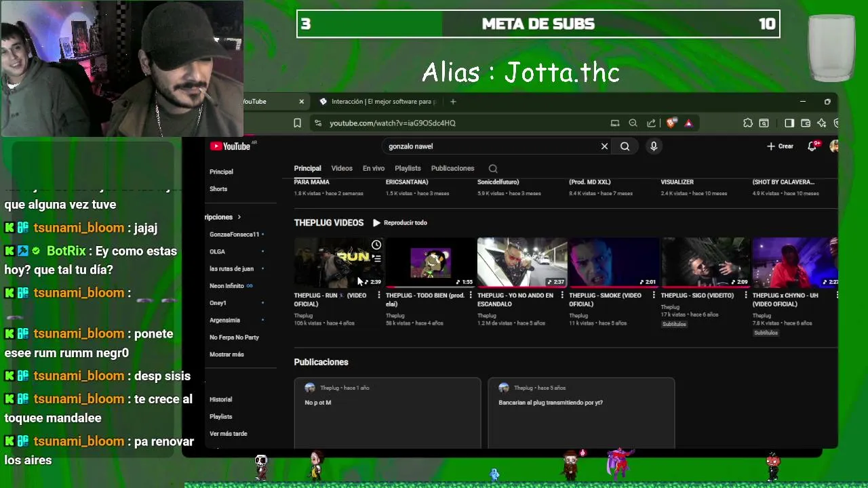Expand 'Mostrar más' in sidebar
The width and height of the screenshot is (868, 488).
pyautogui.click(x=226, y=354)
